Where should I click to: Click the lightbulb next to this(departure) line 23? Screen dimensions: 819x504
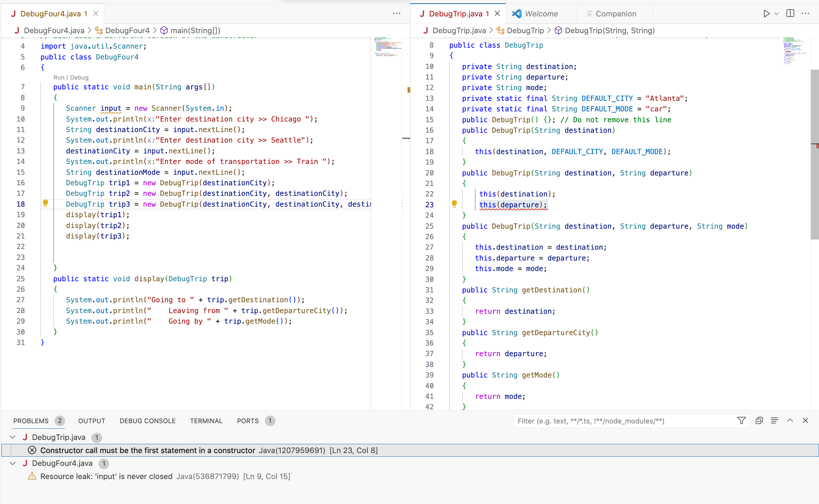point(454,204)
